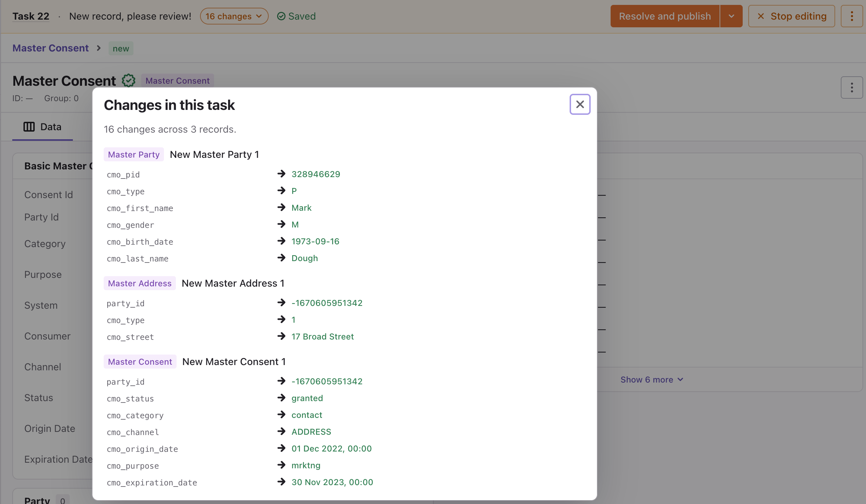866x504 pixels.
Task: Click the expiration date 30 Nov 2023, 00:00
Action: pos(332,482)
